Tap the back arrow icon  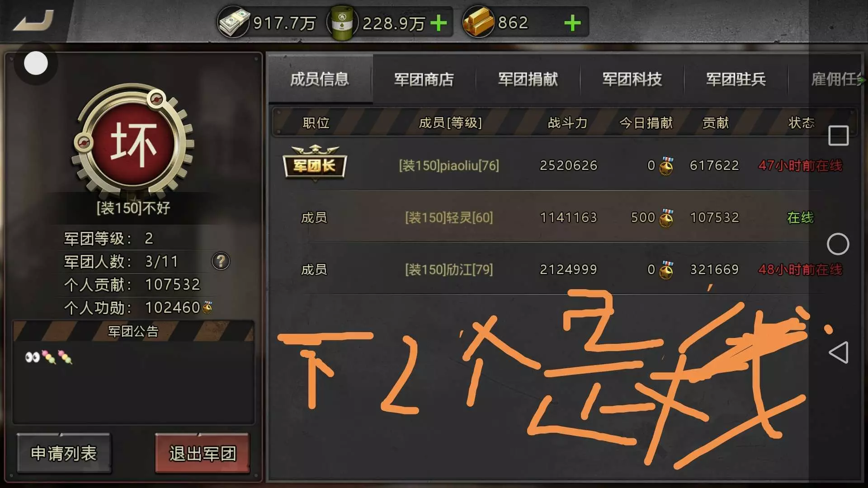pyautogui.click(x=34, y=21)
